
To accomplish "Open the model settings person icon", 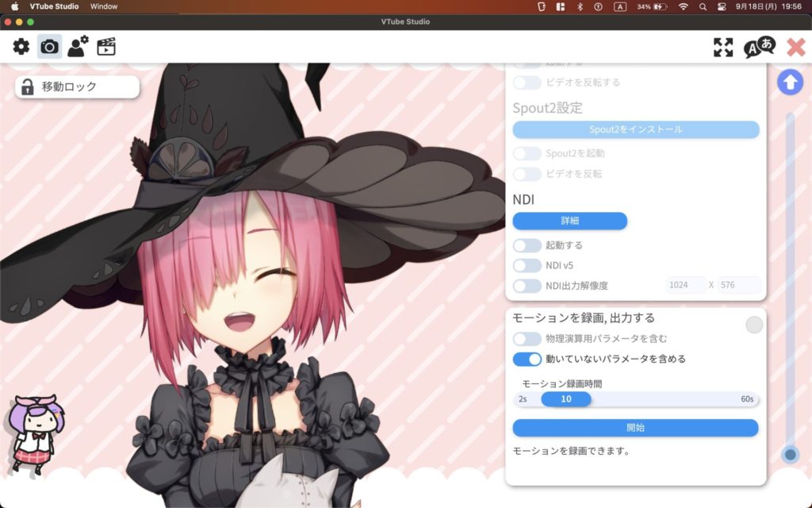I will (78, 47).
